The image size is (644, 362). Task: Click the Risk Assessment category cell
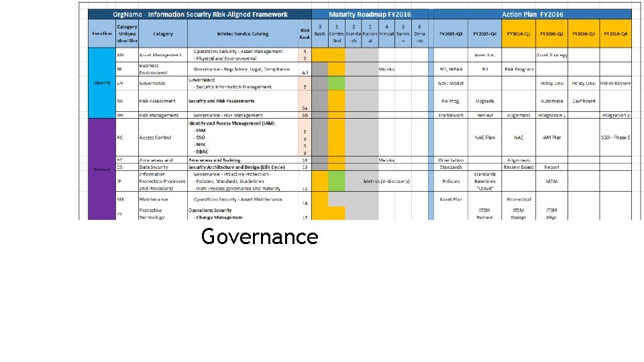point(162,101)
